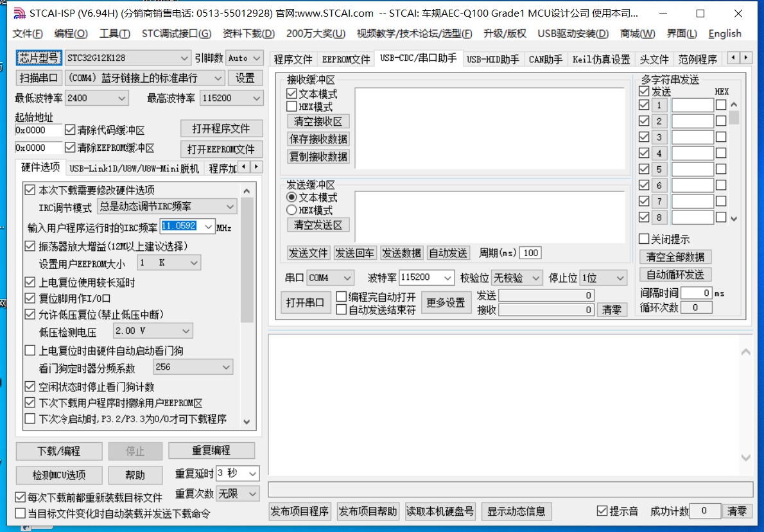
Task: Open the 低压检测电压 2.00 V dropdown
Action: (153, 330)
